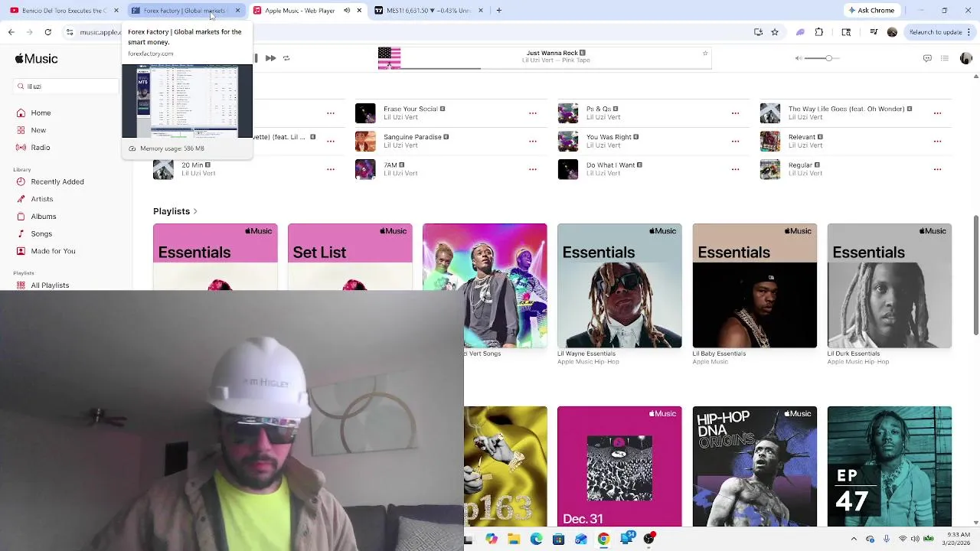Expand the Playlists section chevron
Image resolution: width=980 pixels, height=551 pixels.
coord(195,211)
